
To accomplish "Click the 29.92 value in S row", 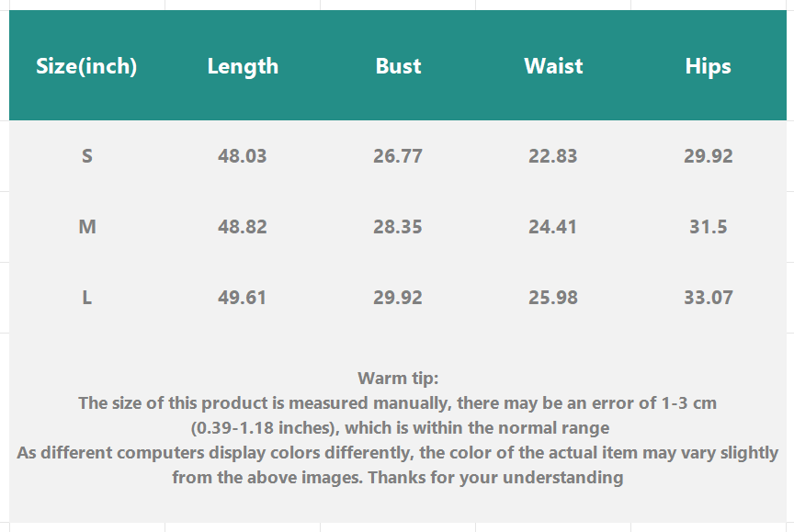I will (709, 156).
